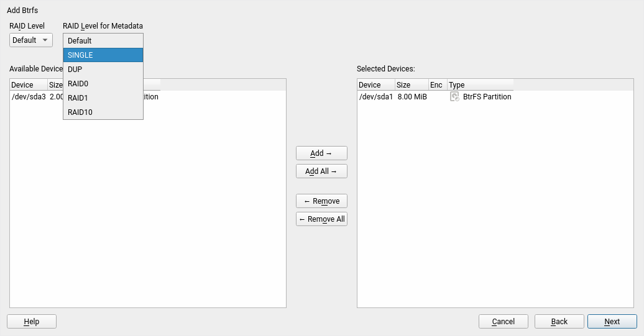Cancel the Add Btrfs wizard

503,322
